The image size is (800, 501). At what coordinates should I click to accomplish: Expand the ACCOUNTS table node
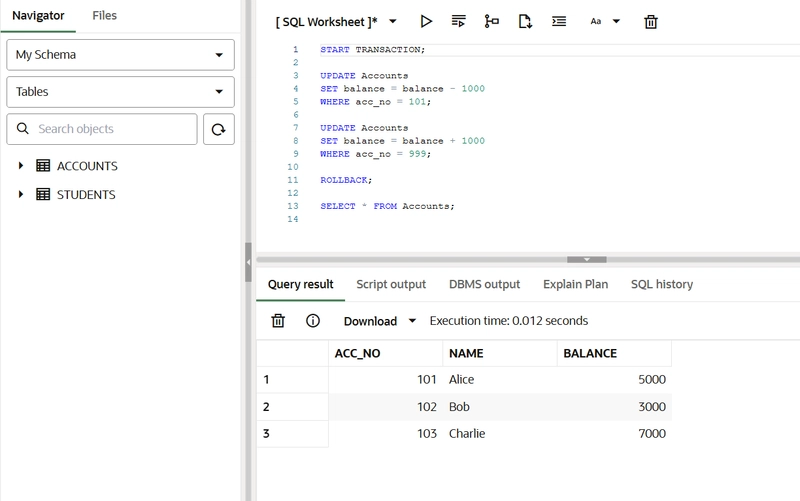tap(21, 166)
